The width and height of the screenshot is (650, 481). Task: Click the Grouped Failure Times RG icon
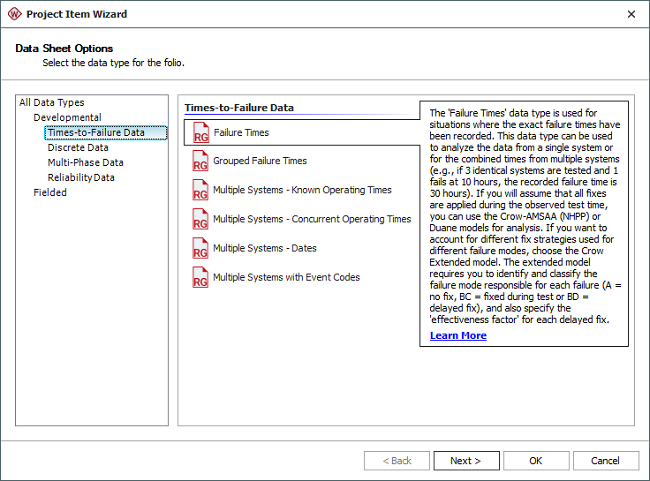198,161
